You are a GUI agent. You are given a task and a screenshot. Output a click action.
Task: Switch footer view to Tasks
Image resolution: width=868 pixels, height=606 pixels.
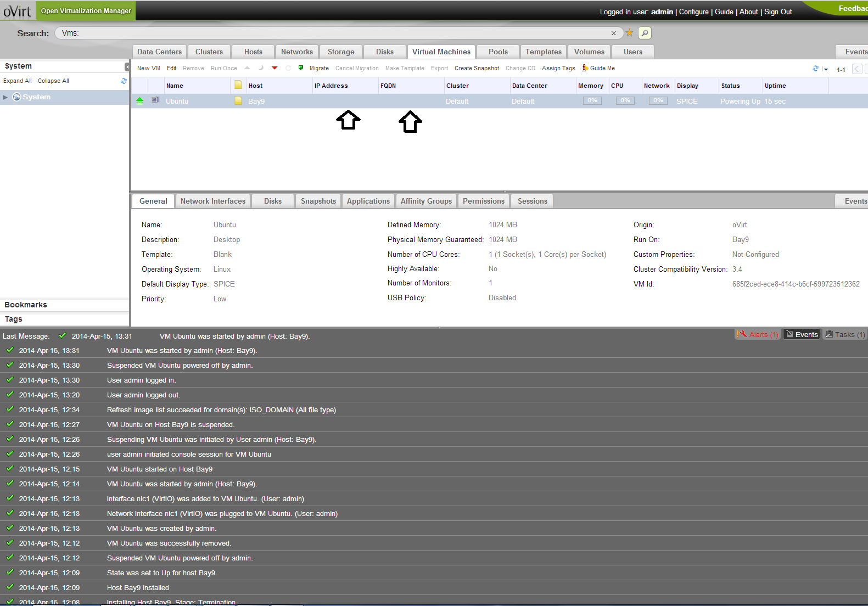pos(845,334)
